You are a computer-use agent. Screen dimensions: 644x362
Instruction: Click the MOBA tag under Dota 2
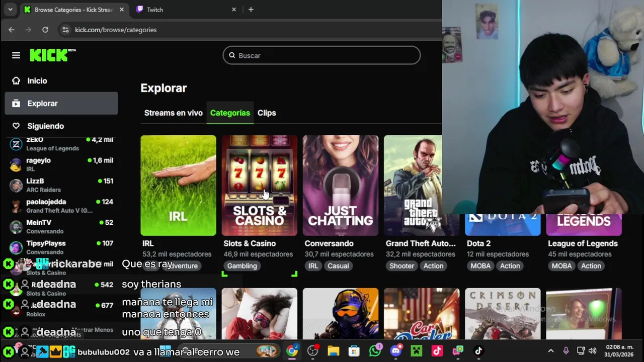pyautogui.click(x=480, y=265)
